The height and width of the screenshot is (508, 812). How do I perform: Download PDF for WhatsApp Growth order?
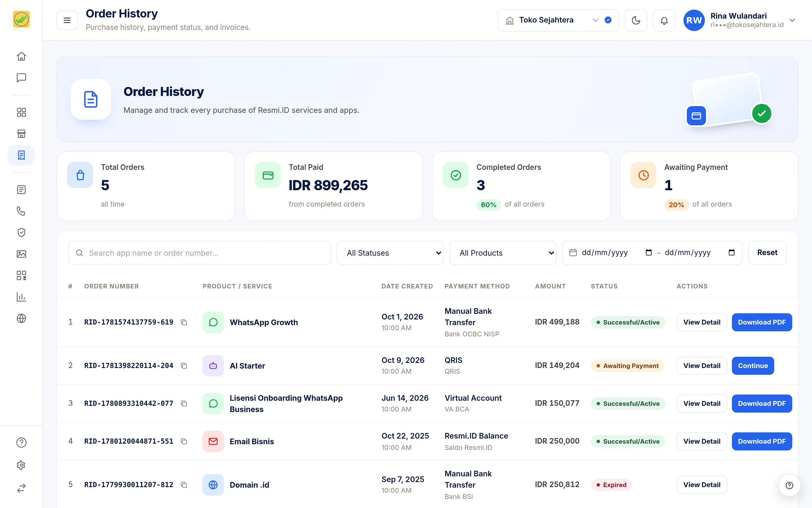[762, 322]
